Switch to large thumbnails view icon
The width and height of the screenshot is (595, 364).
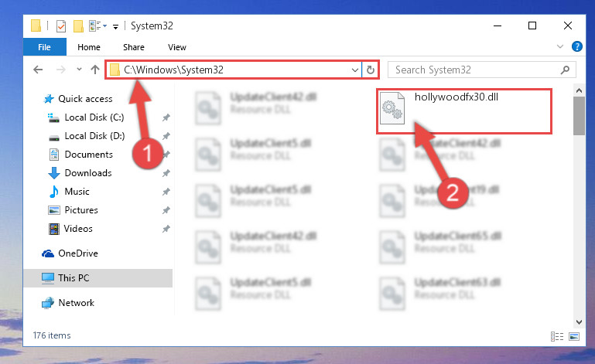574,336
